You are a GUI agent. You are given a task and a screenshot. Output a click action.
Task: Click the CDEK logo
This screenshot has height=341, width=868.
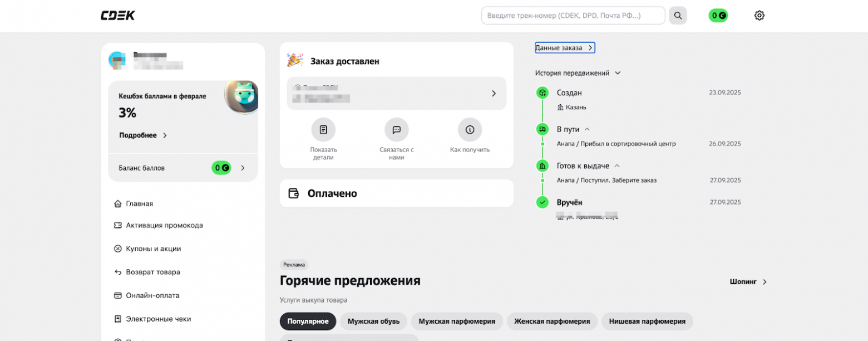[117, 15]
